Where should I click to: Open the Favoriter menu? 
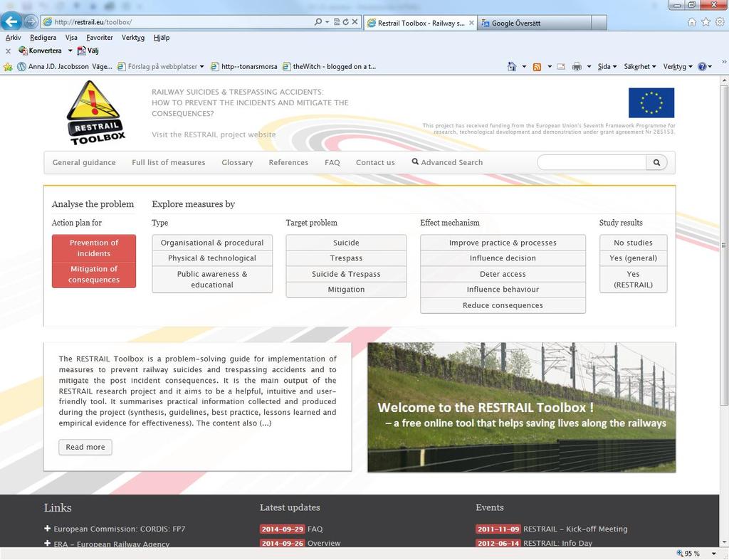(x=100, y=38)
